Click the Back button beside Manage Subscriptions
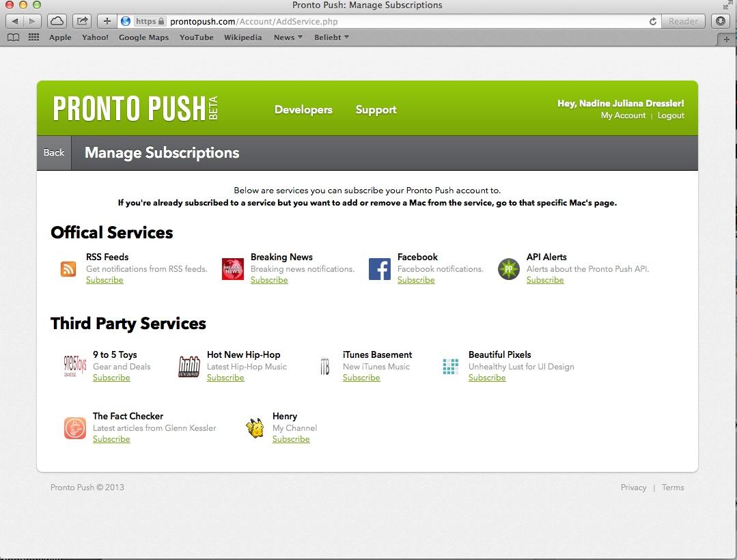This screenshot has width=737, height=560. 54,153
